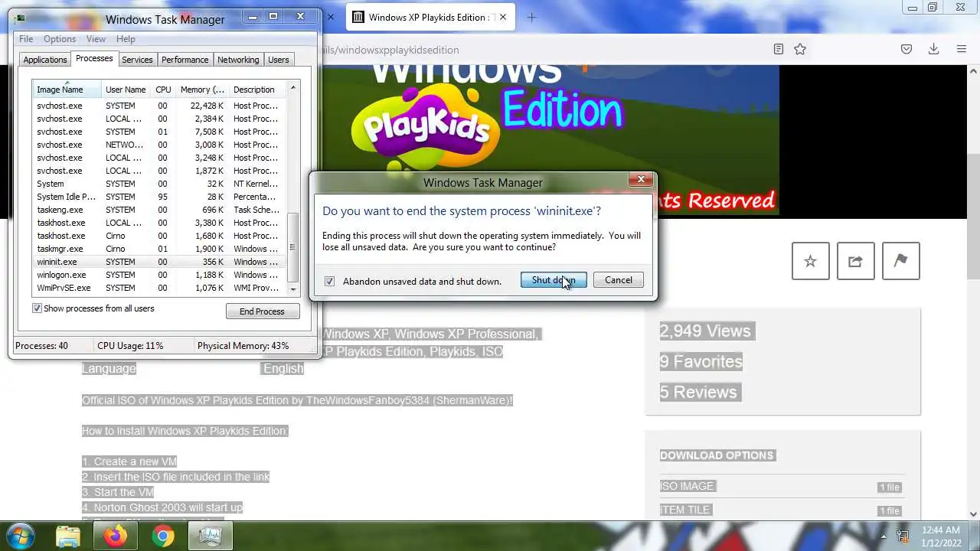The height and width of the screenshot is (551, 980).
Task: Click the Task Manager taskbar button
Action: [x=209, y=536]
